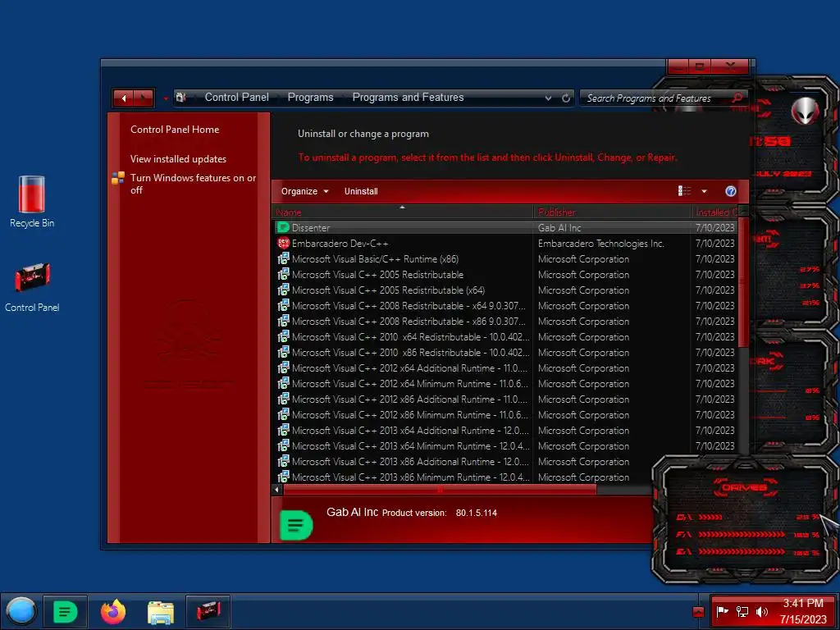Open the recent pages dropdown arrow
840x630 pixels.
[x=166, y=98]
